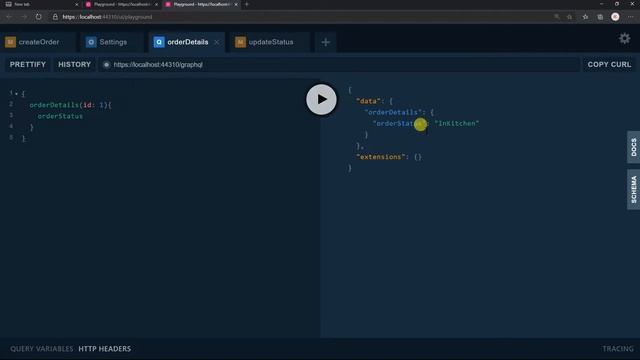Open the browser more options menu
This screenshot has width=640, height=360.
tap(631, 17)
